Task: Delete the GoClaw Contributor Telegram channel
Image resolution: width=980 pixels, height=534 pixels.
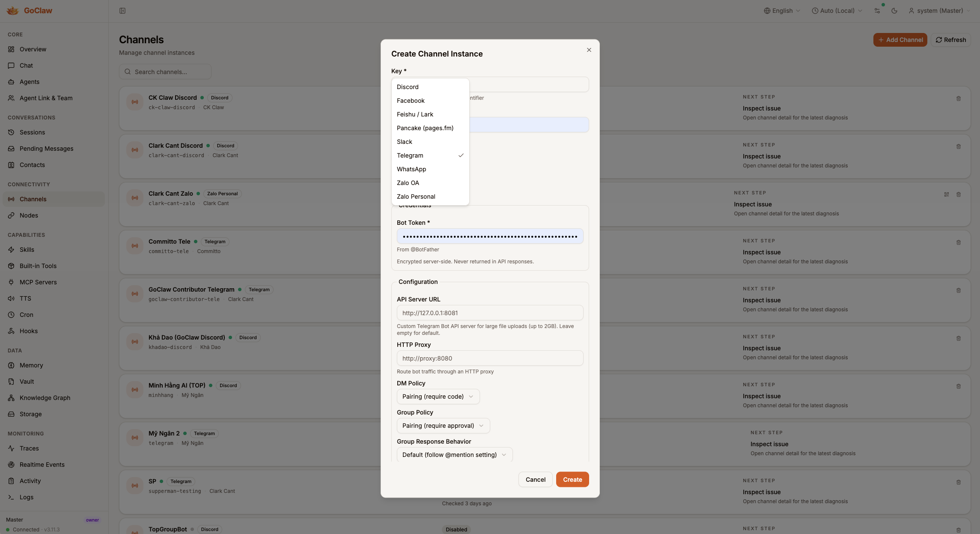Action: (959, 290)
